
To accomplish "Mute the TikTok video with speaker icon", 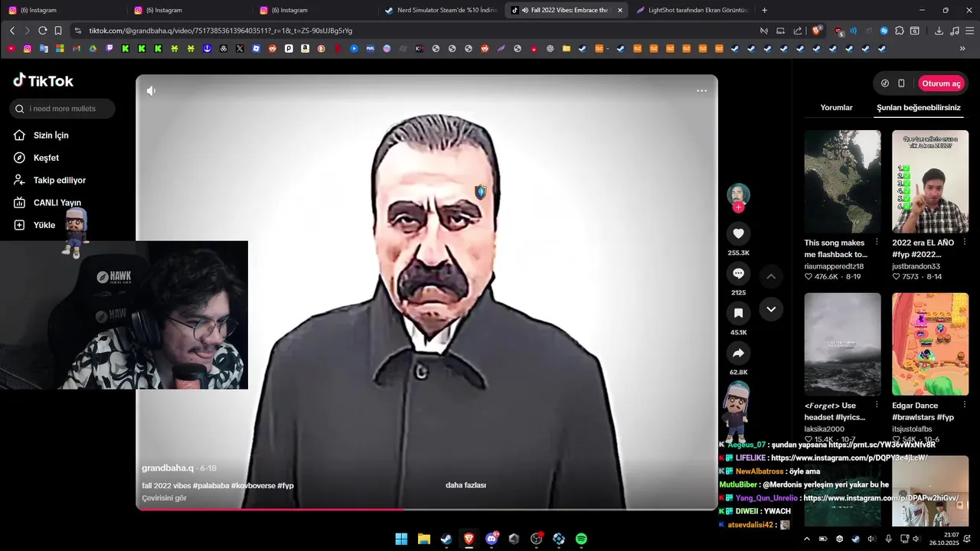I will pyautogui.click(x=151, y=90).
